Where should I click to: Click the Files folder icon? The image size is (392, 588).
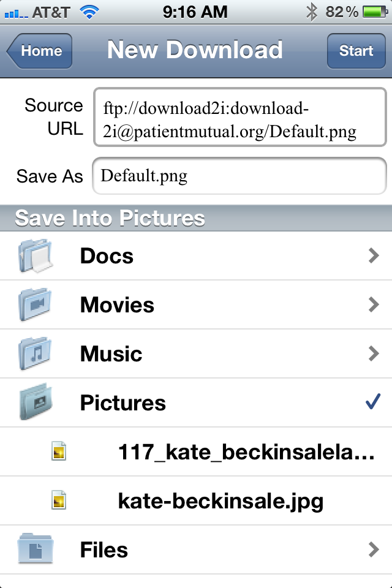pos(35,549)
